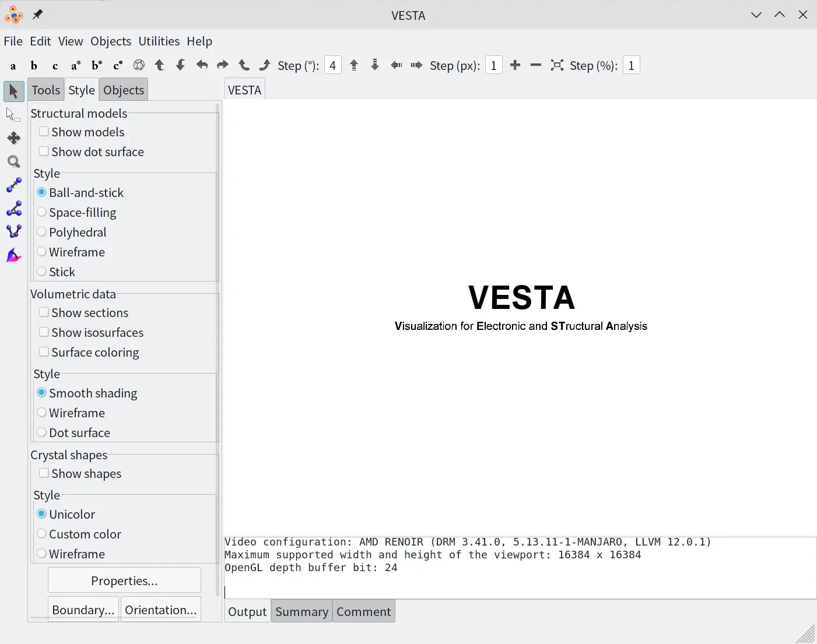Zoom in with the plus icon
Image resolution: width=817 pixels, height=644 pixels.
pyautogui.click(x=515, y=65)
